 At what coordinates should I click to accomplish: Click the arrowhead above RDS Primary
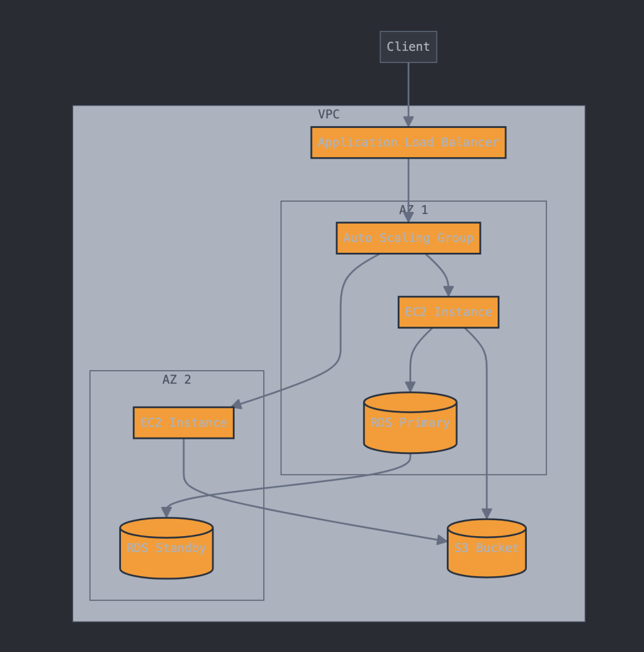(410, 386)
